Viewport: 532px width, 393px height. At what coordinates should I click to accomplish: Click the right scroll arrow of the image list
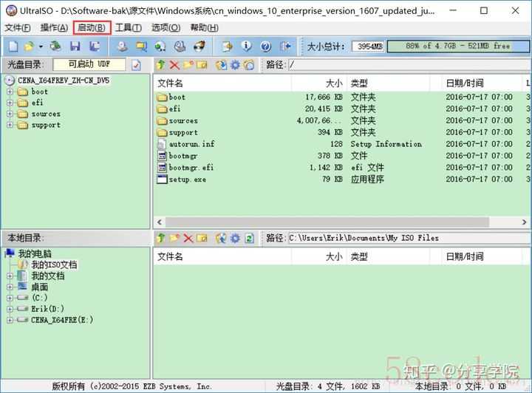click(524, 222)
